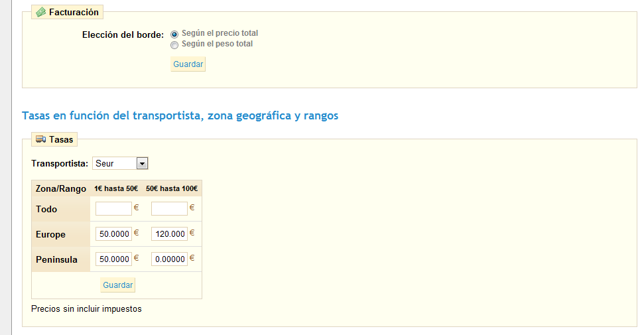This screenshot has width=644, height=335.
Task: Focus the Peninsula 1€ hasta 50€ field
Action: [113, 259]
